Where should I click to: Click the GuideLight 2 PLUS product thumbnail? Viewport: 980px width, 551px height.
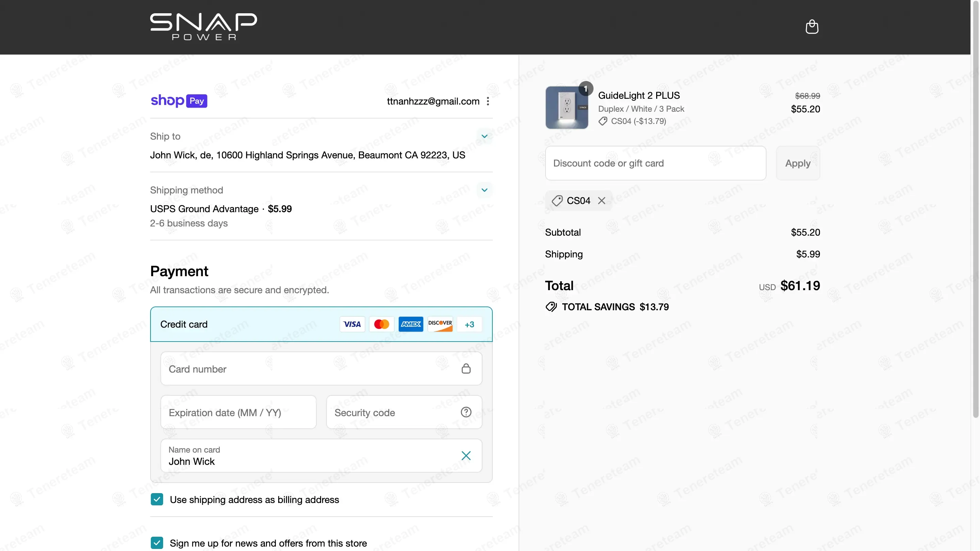pyautogui.click(x=567, y=108)
